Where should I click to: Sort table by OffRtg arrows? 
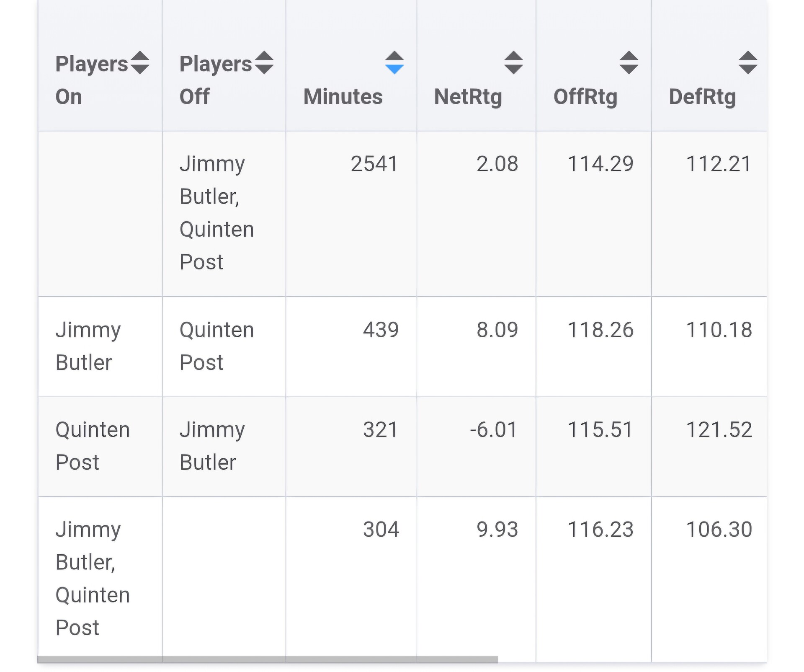click(629, 63)
